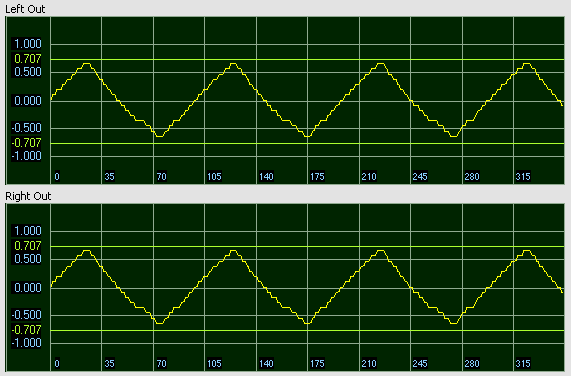The image size is (571, 376).
Task: Click time marker 105 in Left Out graph
Action: tap(214, 177)
